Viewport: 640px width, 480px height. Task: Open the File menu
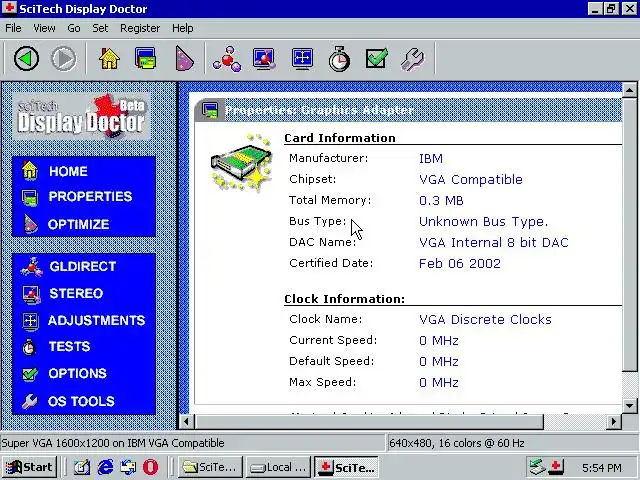pyautogui.click(x=13, y=28)
